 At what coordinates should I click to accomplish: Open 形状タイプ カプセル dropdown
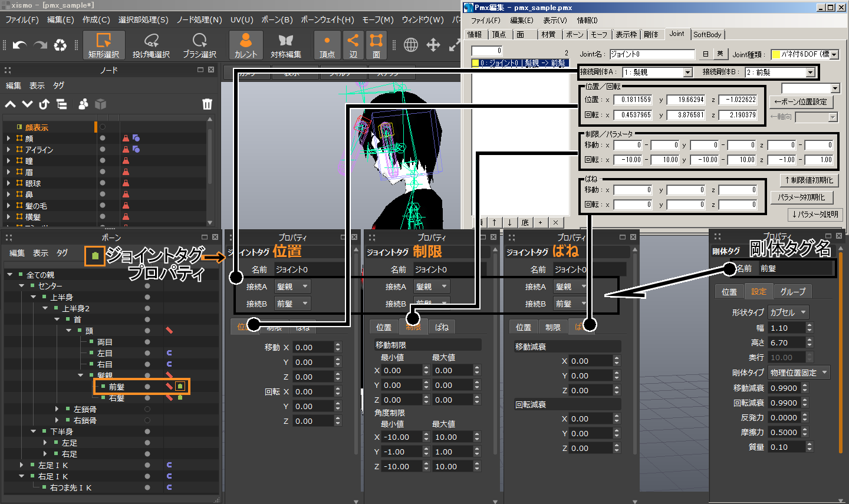(x=788, y=312)
